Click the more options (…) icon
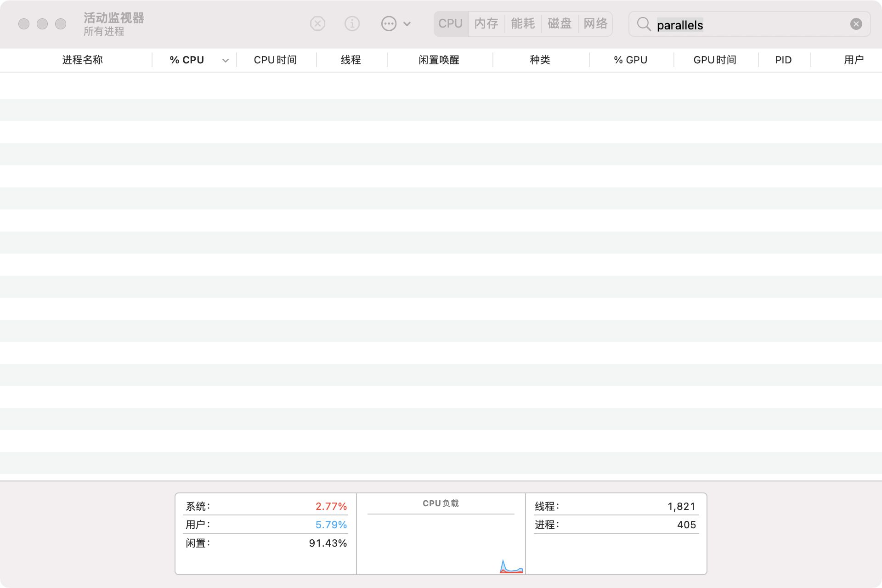882x588 pixels. pyautogui.click(x=388, y=23)
